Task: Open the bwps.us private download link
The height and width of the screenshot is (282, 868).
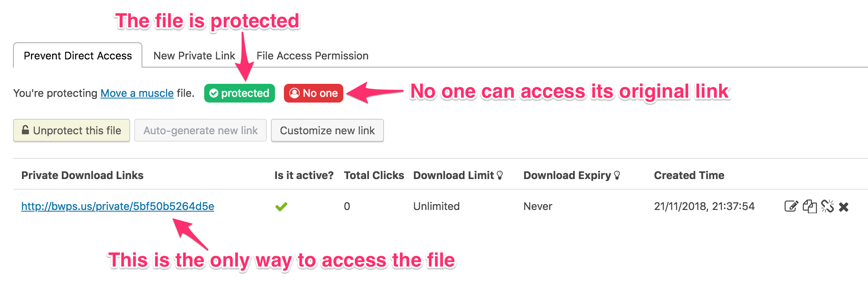Action: tap(118, 206)
